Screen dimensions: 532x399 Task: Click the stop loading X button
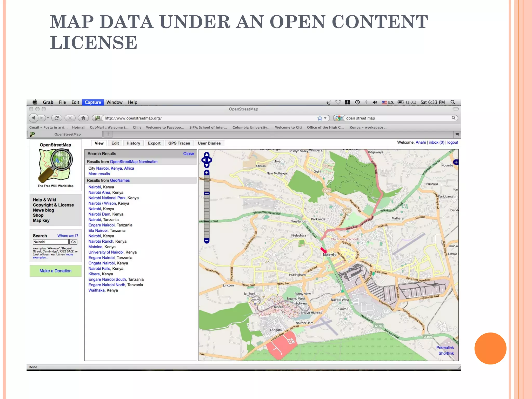point(70,118)
